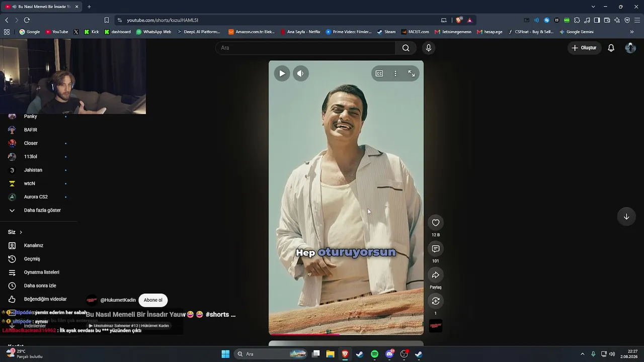Open the WhatsApp Web bookmark
The width and height of the screenshot is (644, 362).
[154, 32]
